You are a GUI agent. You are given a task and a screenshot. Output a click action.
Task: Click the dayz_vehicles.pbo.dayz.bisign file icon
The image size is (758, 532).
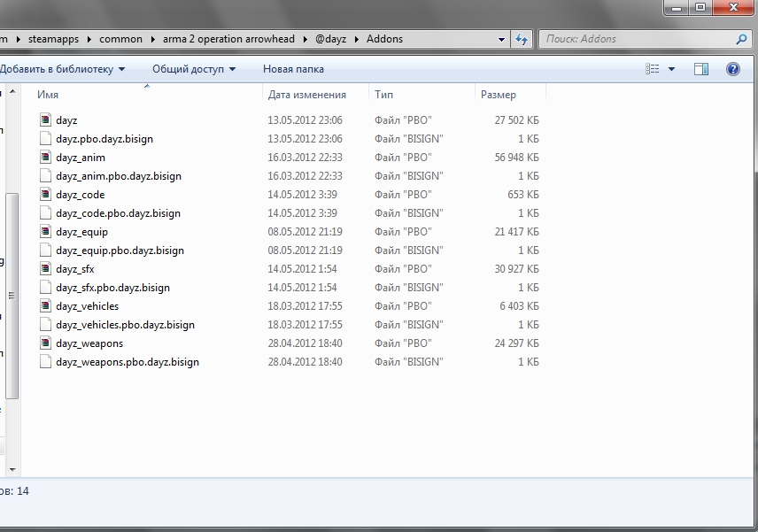pyautogui.click(x=45, y=325)
